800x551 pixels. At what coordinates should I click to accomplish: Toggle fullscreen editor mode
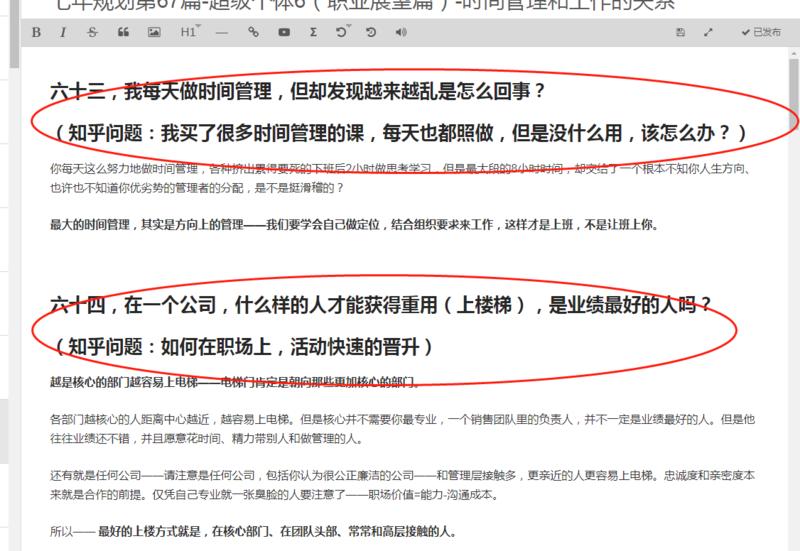[708, 32]
